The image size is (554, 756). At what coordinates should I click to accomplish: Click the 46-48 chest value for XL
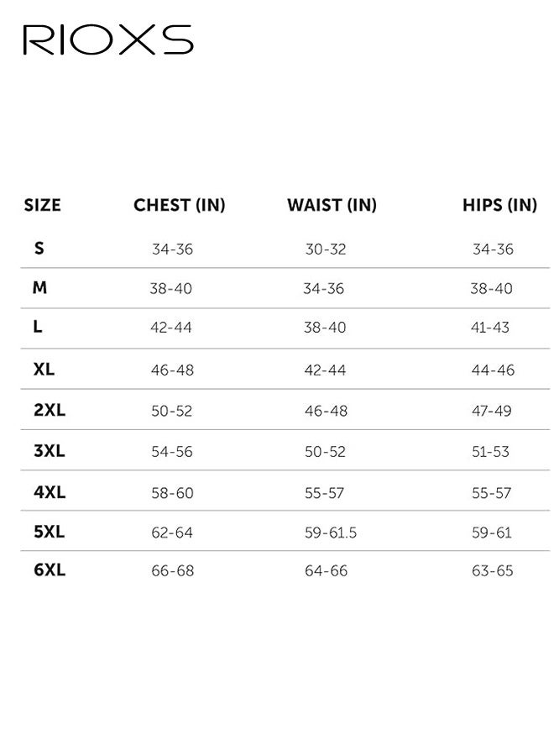pos(172,370)
